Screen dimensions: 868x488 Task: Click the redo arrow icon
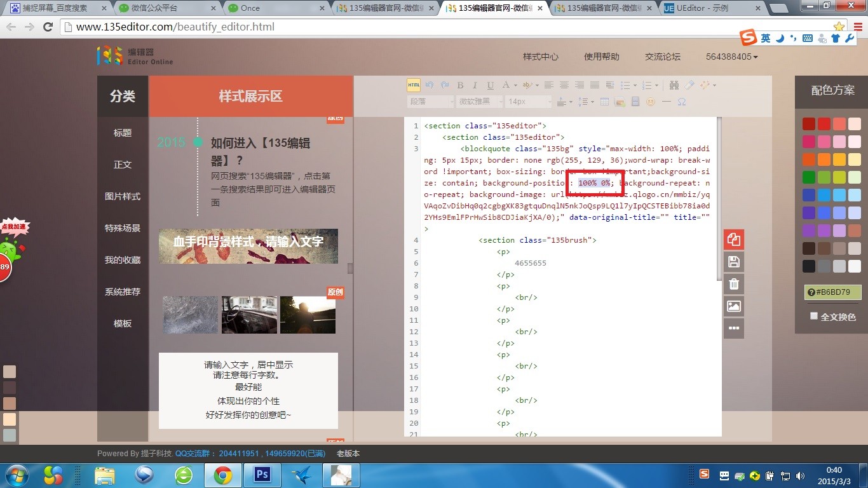click(445, 85)
